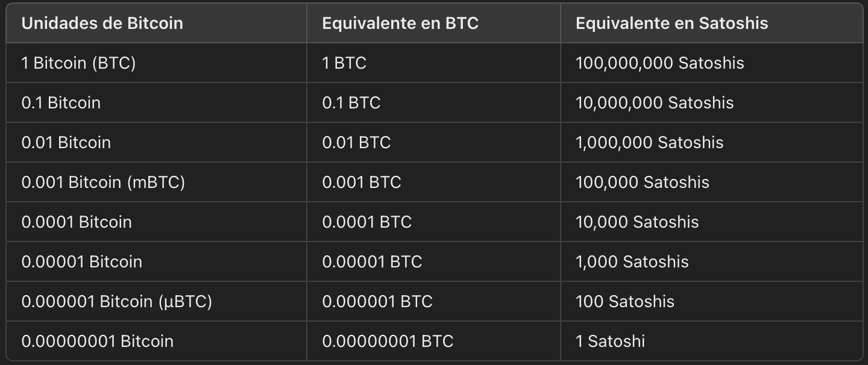Image resolution: width=868 pixels, height=365 pixels.
Task: Click the "100,000,000 Satoshis" cell
Action: pyautogui.click(x=659, y=63)
